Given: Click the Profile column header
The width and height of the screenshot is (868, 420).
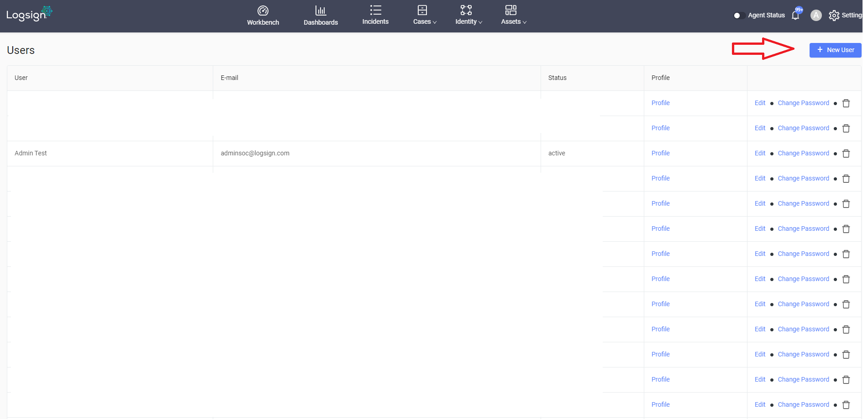Looking at the screenshot, I should (x=695, y=78).
